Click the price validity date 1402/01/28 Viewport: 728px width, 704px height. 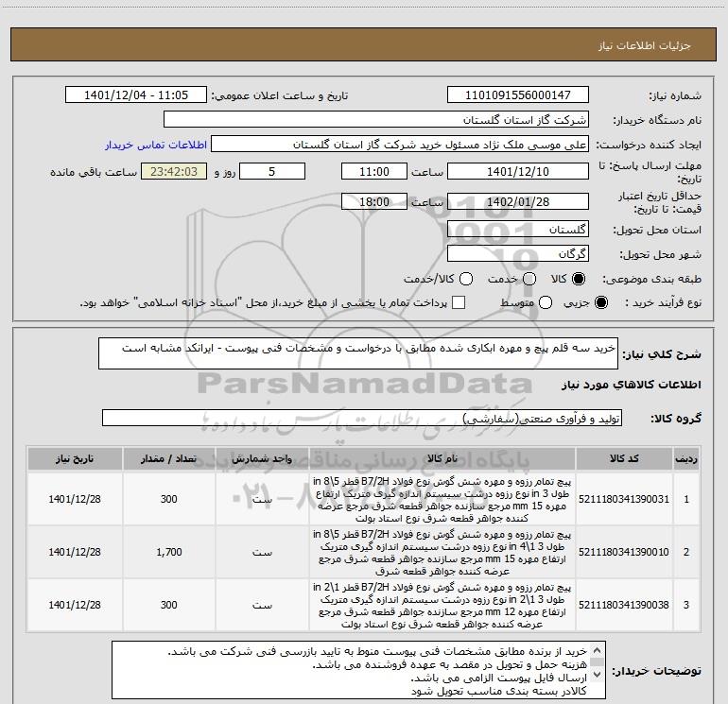(x=518, y=201)
